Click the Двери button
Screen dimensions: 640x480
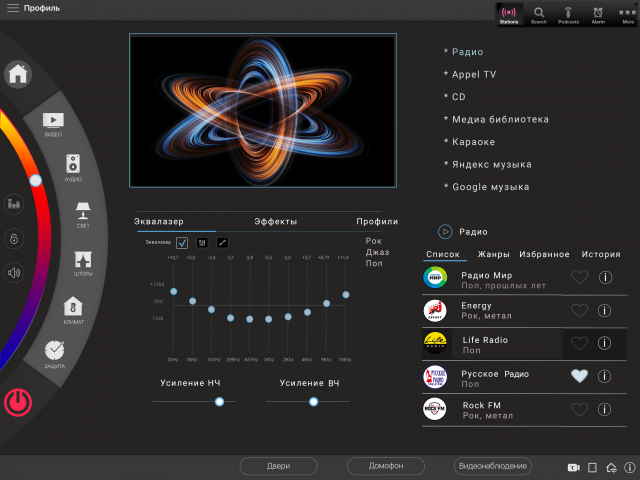tap(278, 466)
